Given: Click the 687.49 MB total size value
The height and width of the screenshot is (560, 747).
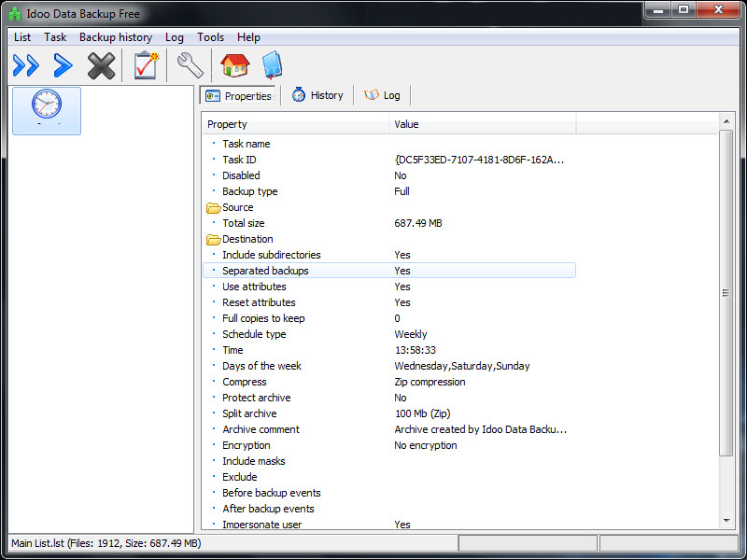Looking at the screenshot, I should tap(417, 223).
